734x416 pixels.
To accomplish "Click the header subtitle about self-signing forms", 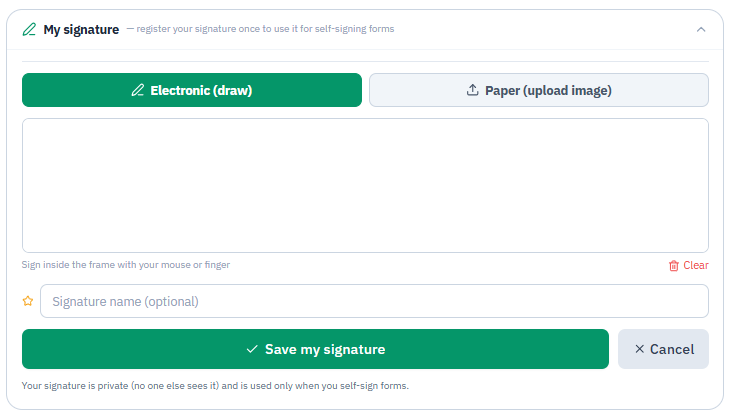I will point(261,29).
